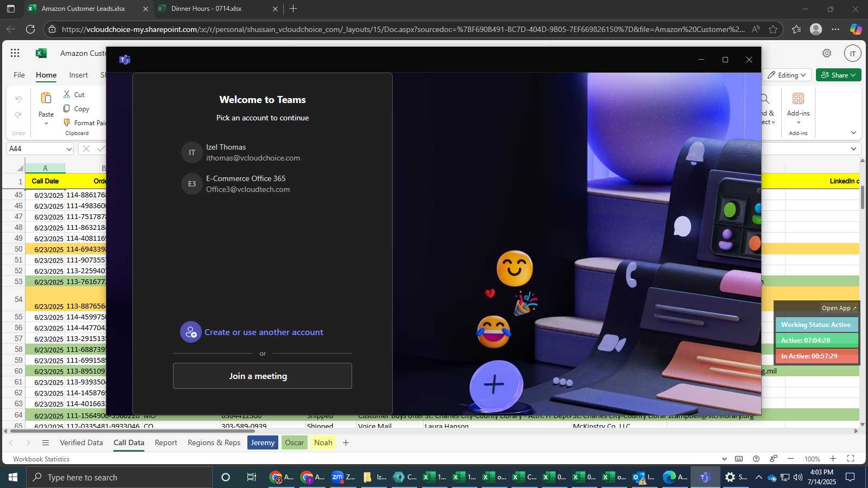This screenshot has width=868, height=488.
Task: Open the Insert ribbon tab
Action: pos(79,75)
